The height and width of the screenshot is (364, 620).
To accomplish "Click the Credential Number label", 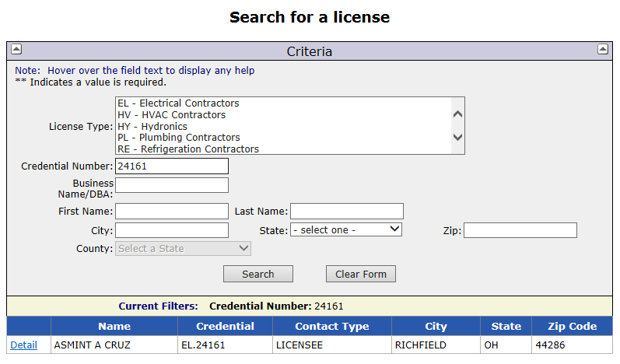I will (x=67, y=166).
